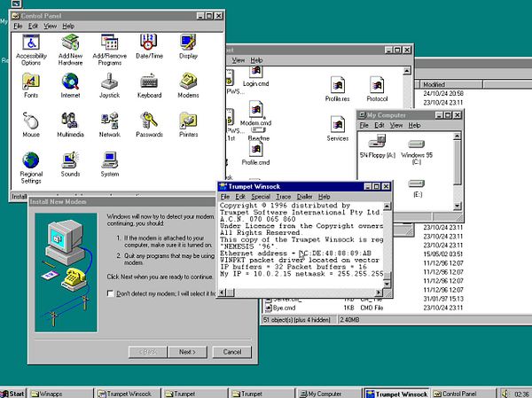Click the Start button
532x398 pixels.
click(13, 394)
